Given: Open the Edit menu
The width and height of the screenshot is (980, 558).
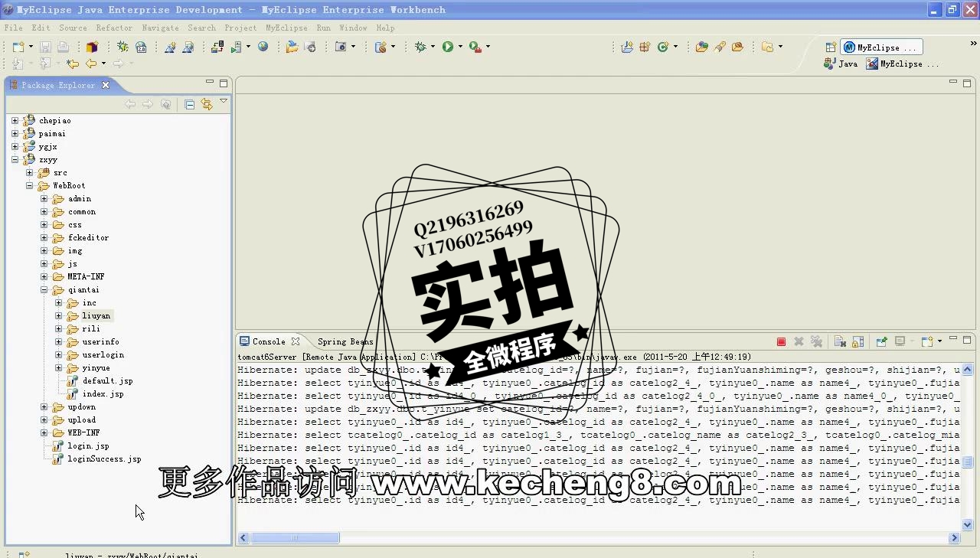Looking at the screenshot, I should [41, 28].
